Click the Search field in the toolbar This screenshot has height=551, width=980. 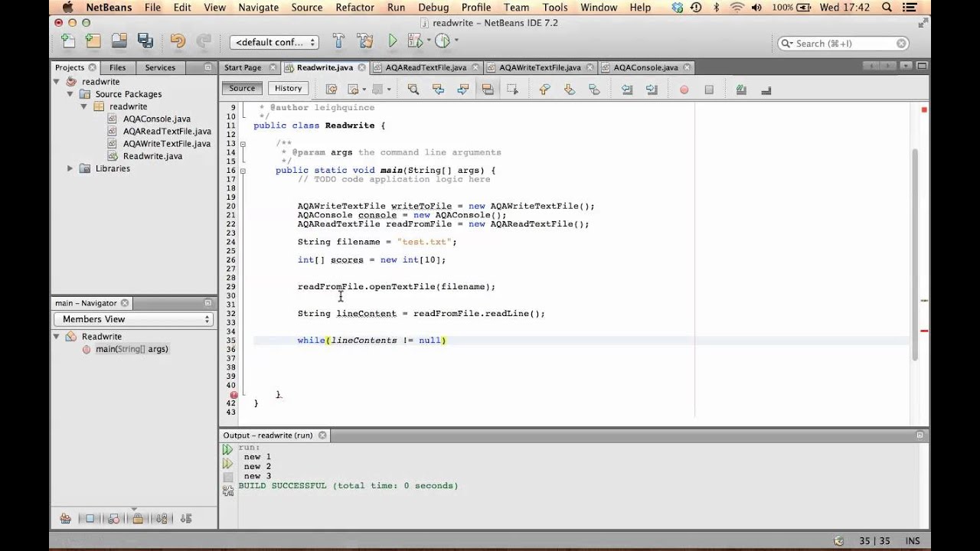point(844,44)
